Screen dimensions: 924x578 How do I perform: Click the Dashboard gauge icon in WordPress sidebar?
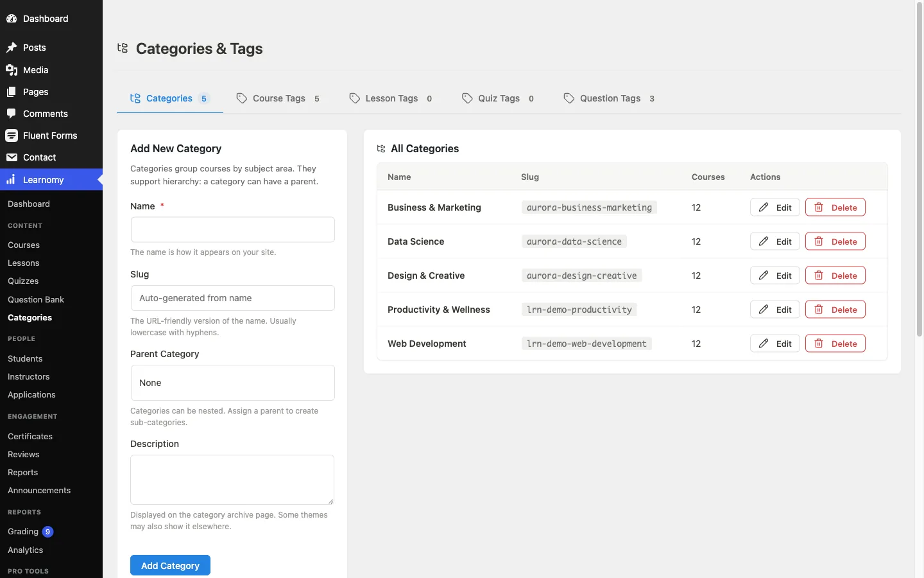click(12, 19)
